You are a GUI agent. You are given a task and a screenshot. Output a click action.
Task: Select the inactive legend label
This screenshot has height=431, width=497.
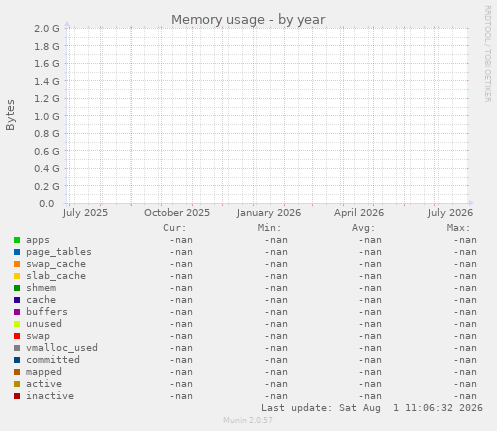tap(50, 396)
